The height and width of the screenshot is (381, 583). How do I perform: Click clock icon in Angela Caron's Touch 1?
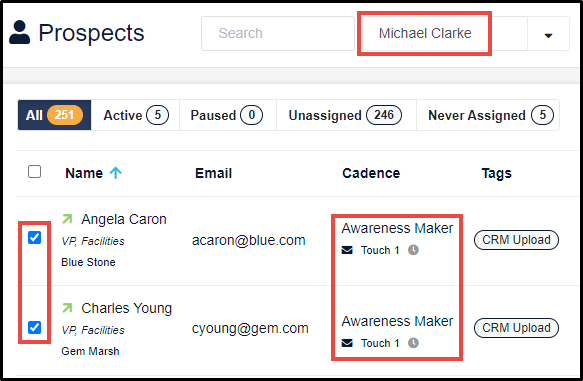click(x=413, y=250)
